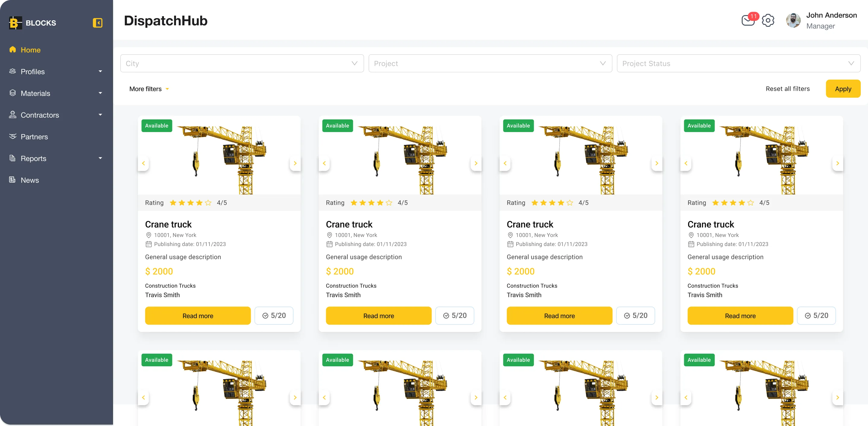This screenshot has height=426, width=868.
Task: Click the Available badge on first top-row card
Action: click(157, 126)
